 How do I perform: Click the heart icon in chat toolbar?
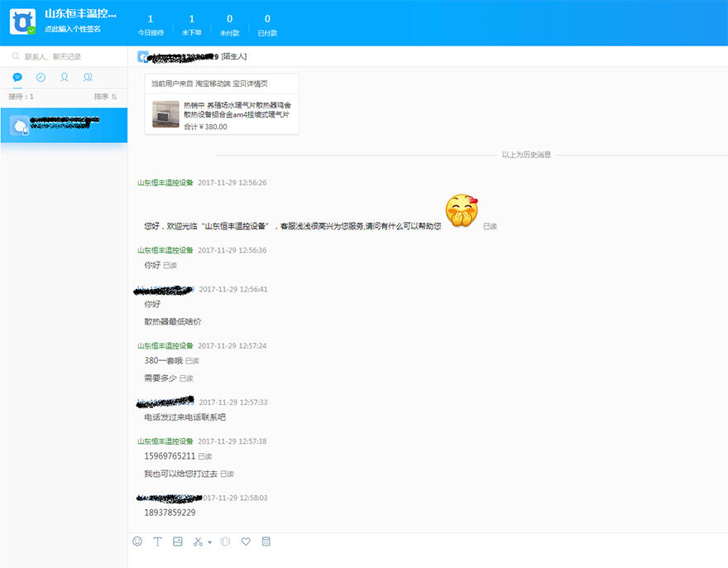pyautogui.click(x=246, y=542)
